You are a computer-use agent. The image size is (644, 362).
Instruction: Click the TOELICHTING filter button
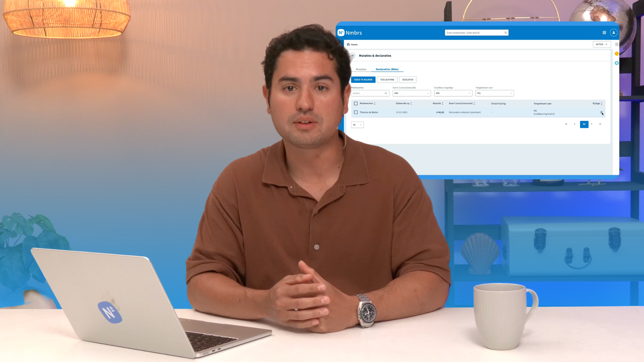[x=387, y=80]
